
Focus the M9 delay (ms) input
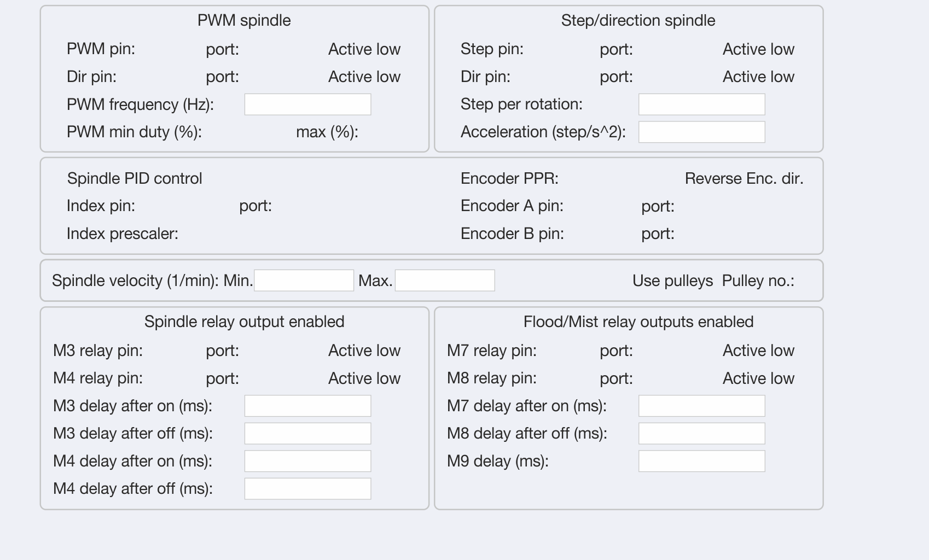701,461
